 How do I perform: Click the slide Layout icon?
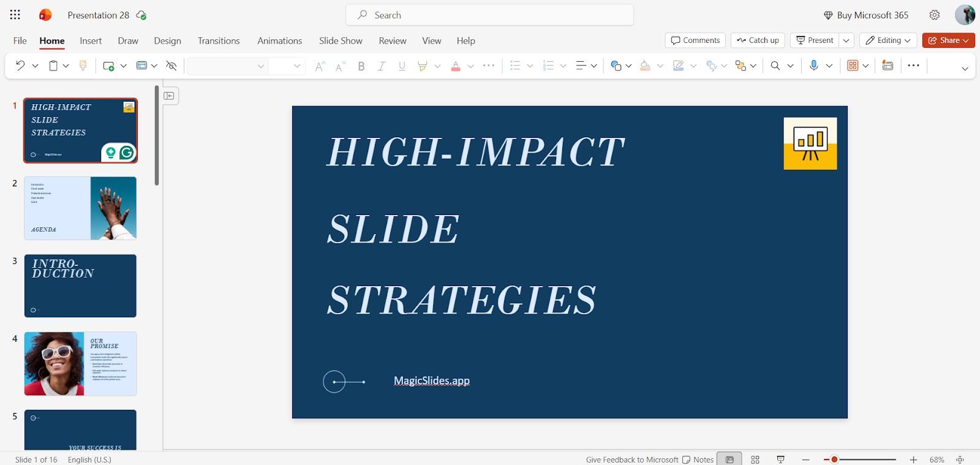tap(141, 66)
